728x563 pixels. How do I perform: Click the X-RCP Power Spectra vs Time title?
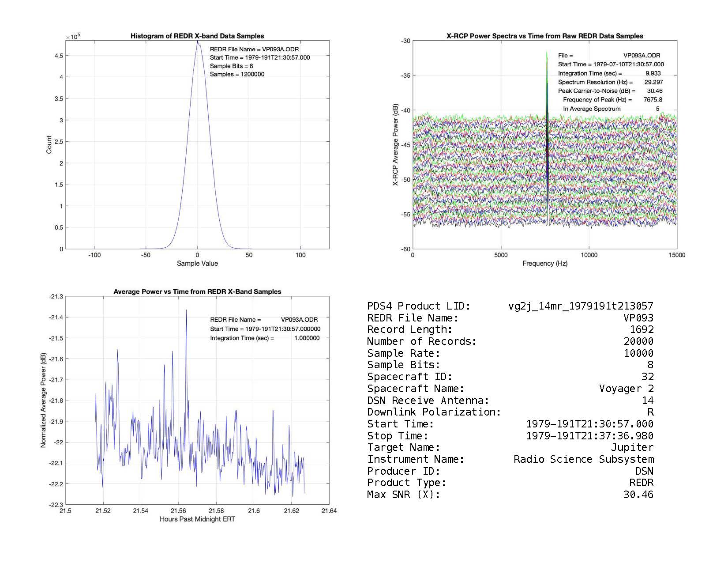(x=544, y=36)
